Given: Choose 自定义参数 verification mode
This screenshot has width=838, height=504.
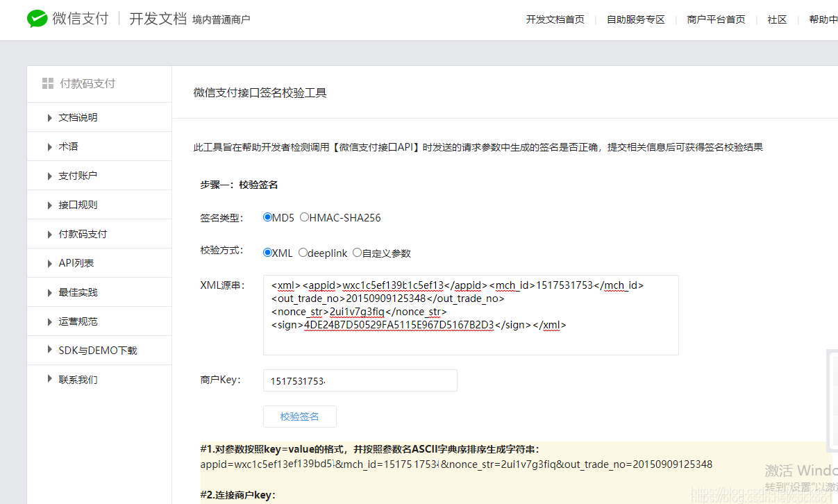Looking at the screenshot, I should [x=357, y=253].
